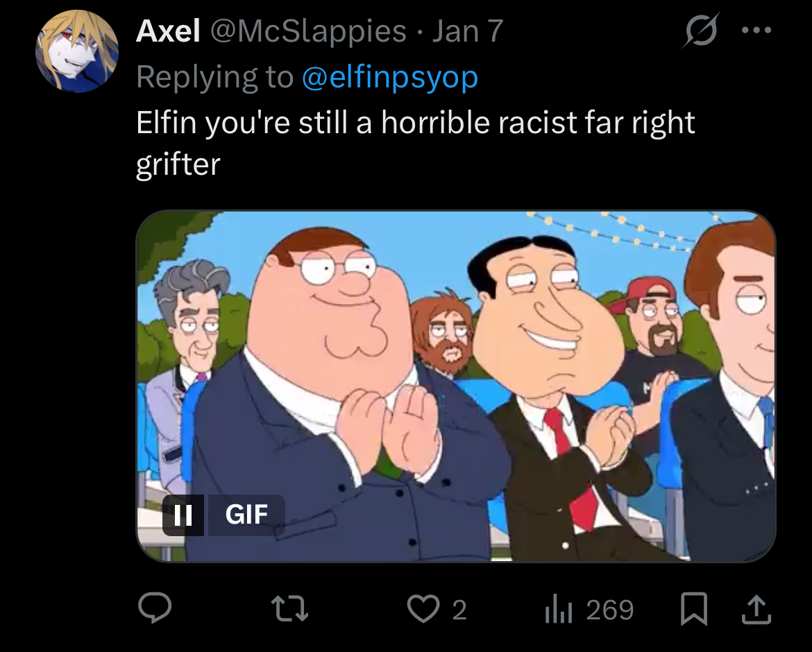Bookmark this tweet
812x652 pixels.
pos(693,608)
